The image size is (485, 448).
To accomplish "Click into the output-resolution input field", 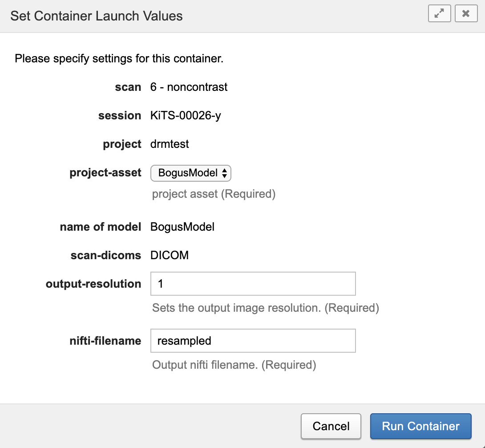I will [x=253, y=284].
